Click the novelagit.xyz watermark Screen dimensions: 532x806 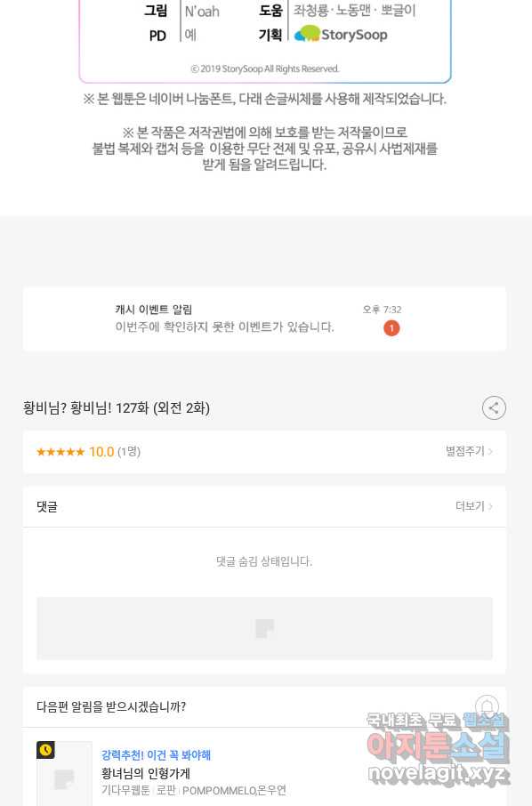click(x=439, y=773)
